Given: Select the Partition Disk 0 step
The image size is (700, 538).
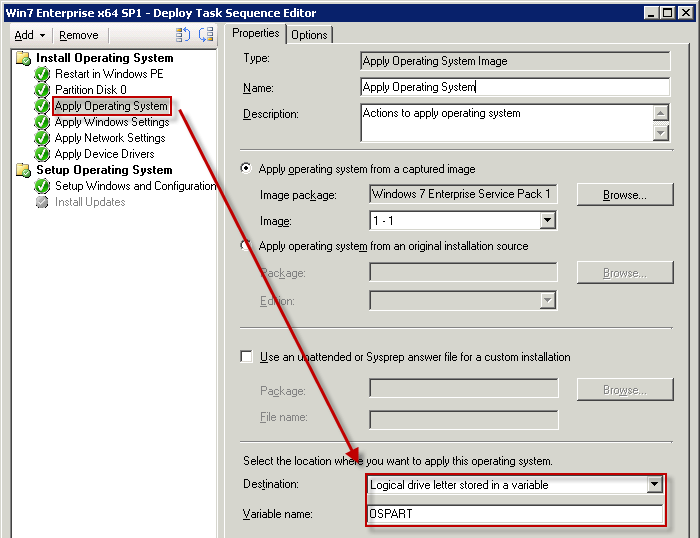Looking at the screenshot, I should (x=91, y=90).
